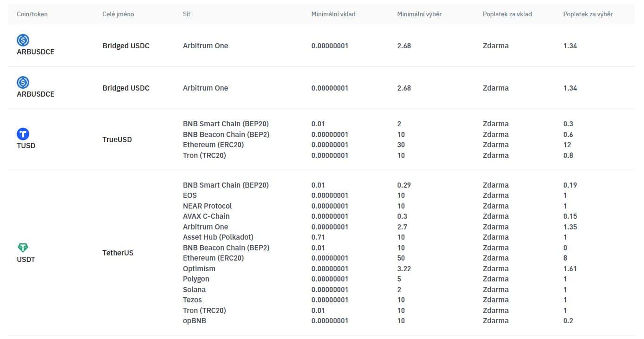644x339 pixels.
Task: Click the 0.29 minimum withdrawal value
Action: click(404, 185)
